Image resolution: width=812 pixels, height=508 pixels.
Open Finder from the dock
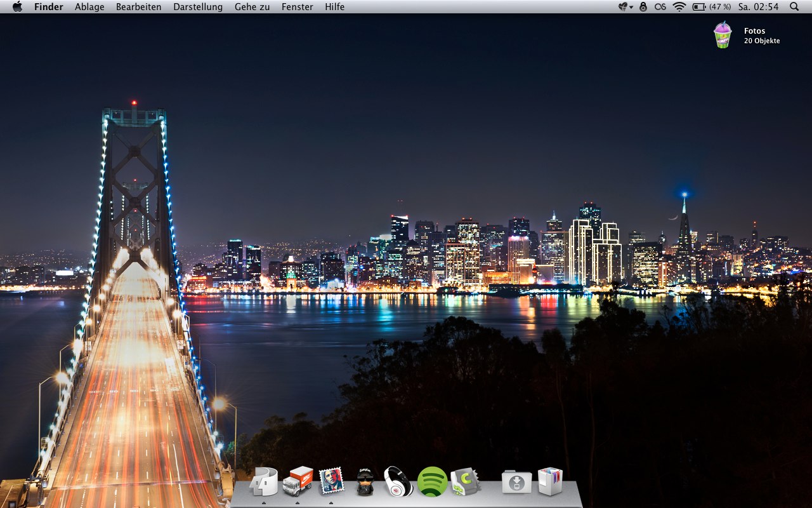[x=263, y=481]
